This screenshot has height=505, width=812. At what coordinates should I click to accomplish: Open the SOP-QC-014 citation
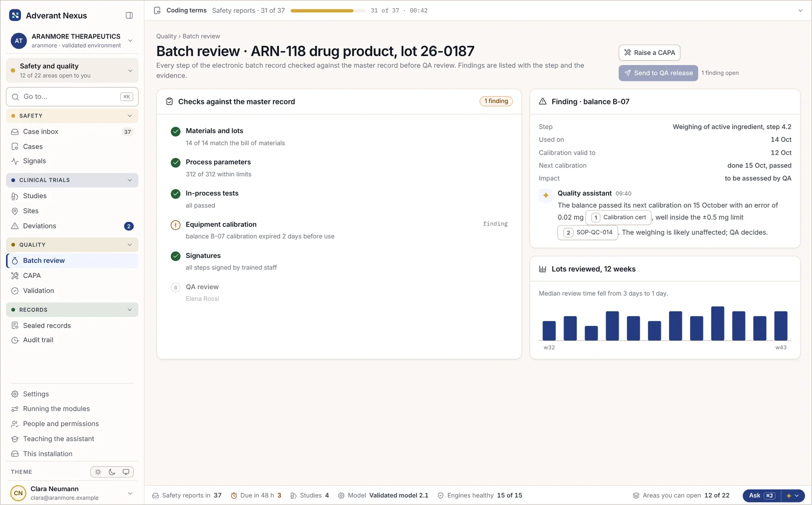pos(587,232)
